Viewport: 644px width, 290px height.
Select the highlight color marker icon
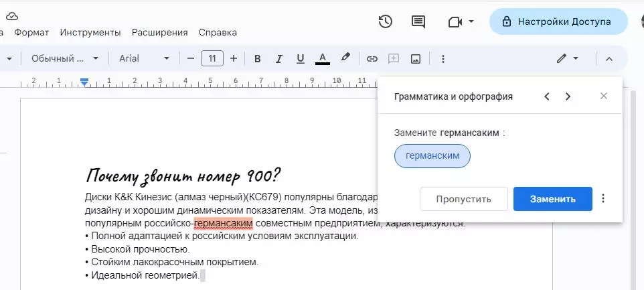[x=345, y=58]
